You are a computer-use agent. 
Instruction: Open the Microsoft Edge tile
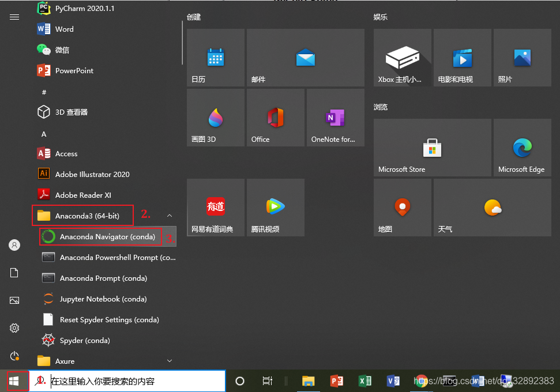523,148
